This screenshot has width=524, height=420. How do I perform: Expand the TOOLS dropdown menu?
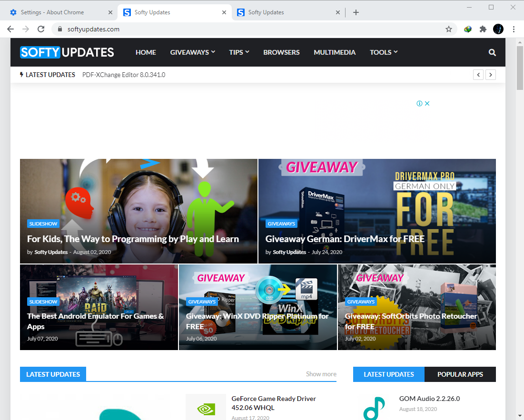[384, 52]
